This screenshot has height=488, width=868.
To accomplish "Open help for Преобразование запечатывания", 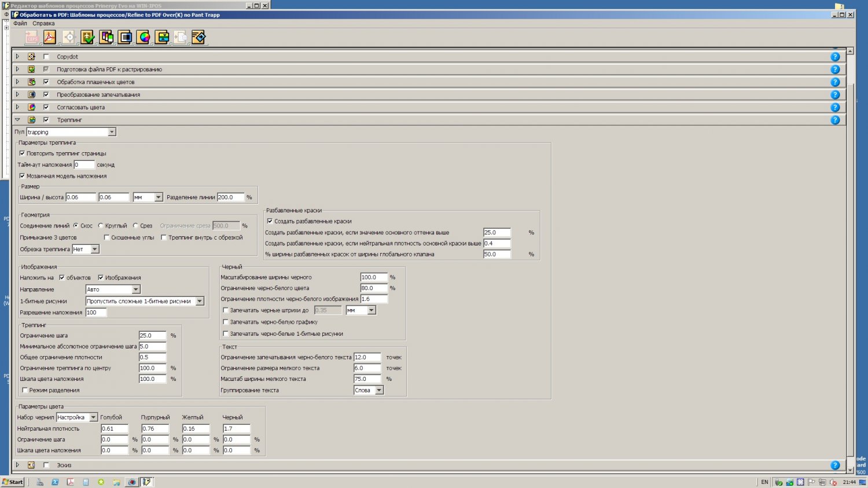I will click(x=835, y=95).
